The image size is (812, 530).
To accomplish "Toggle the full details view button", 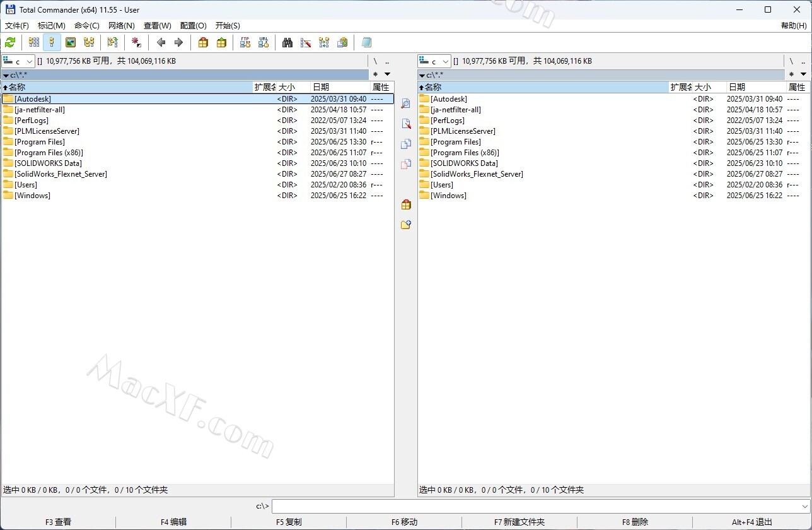I will pos(52,42).
